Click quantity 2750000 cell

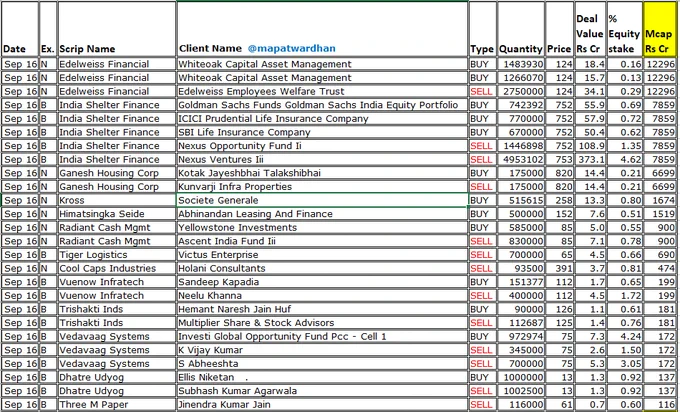click(x=521, y=92)
